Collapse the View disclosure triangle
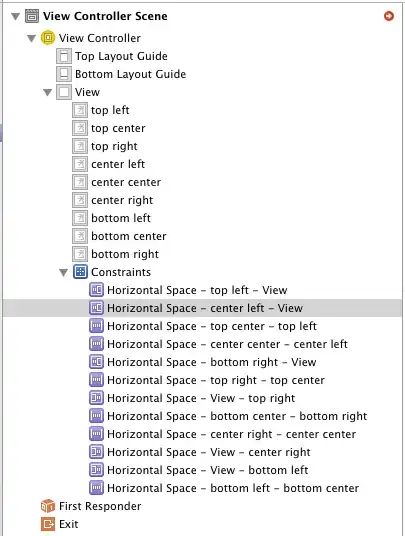Image resolution: width=405 pixels, height=536 pixels. (x=48, y=92)
